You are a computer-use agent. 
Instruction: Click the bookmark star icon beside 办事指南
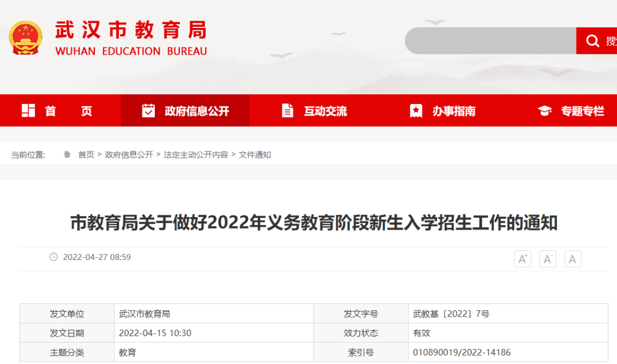(416, 111)
